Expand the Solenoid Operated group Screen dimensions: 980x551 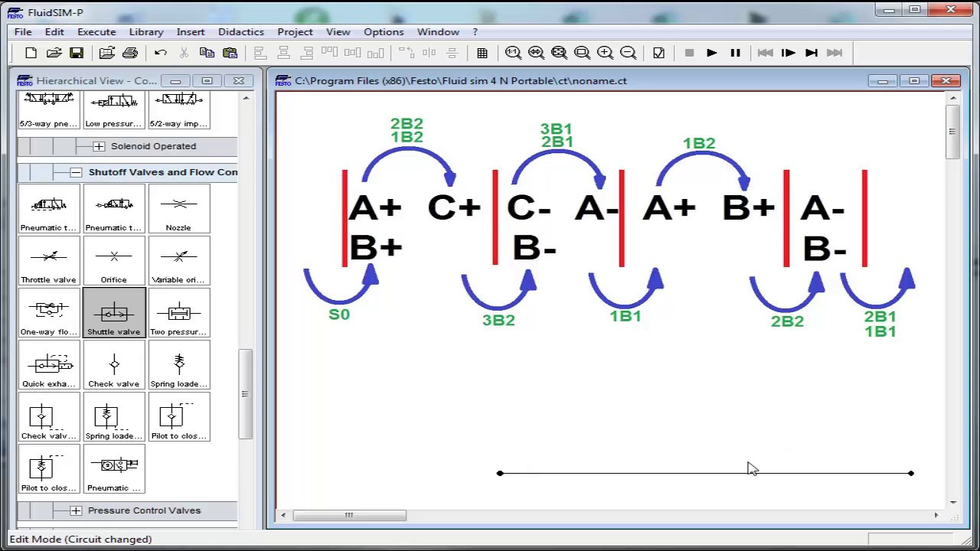pos(99,146)
